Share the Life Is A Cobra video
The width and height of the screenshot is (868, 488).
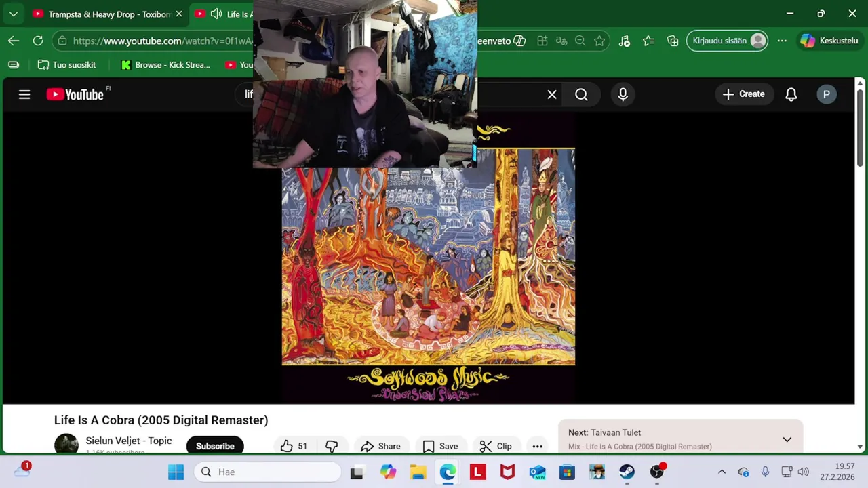[380, 446]
